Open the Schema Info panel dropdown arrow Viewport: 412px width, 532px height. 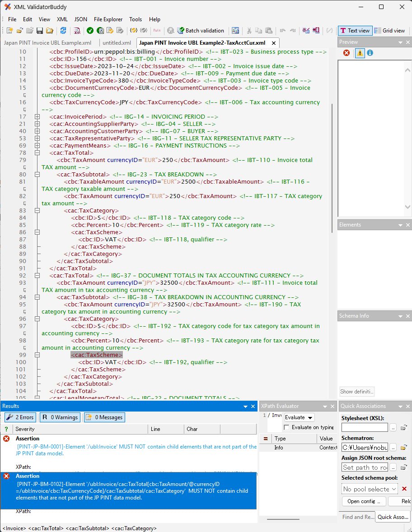click(400, 316)
